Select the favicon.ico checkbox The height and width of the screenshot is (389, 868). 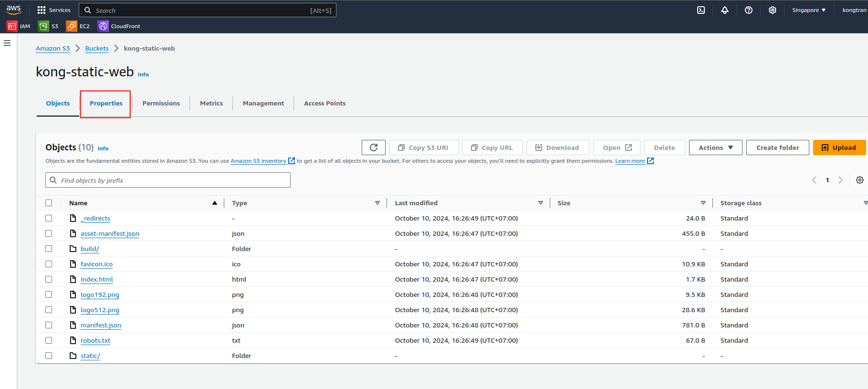point(49,264)
